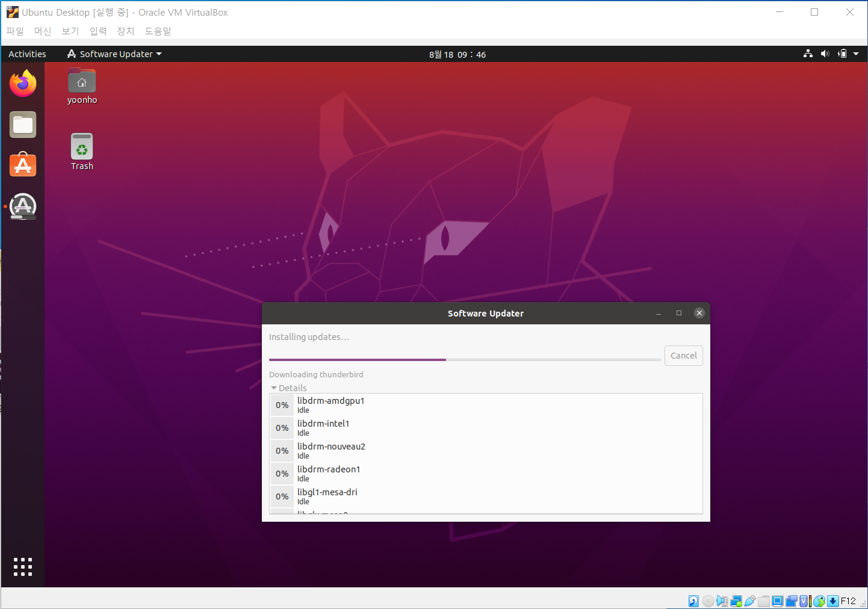
Task: Click the 0% progress cell of libdrm-amdgpu1
Action: pos(282,405)
